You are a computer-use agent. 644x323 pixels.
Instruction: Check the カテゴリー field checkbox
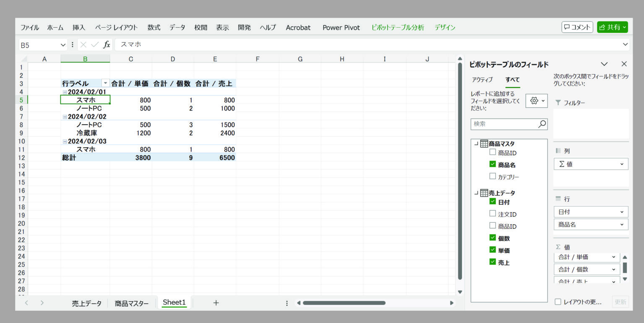[493, 176]
